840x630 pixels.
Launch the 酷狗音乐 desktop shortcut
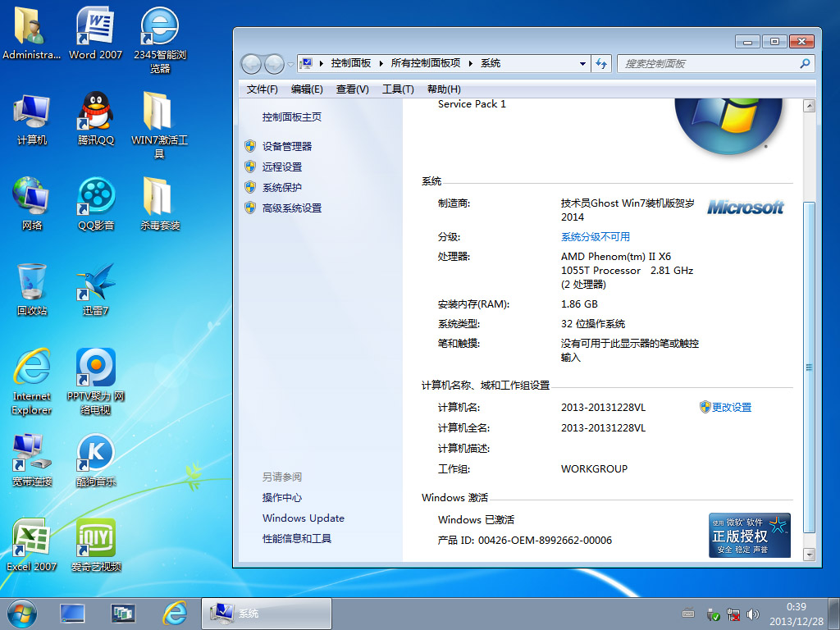coord(95,460)
